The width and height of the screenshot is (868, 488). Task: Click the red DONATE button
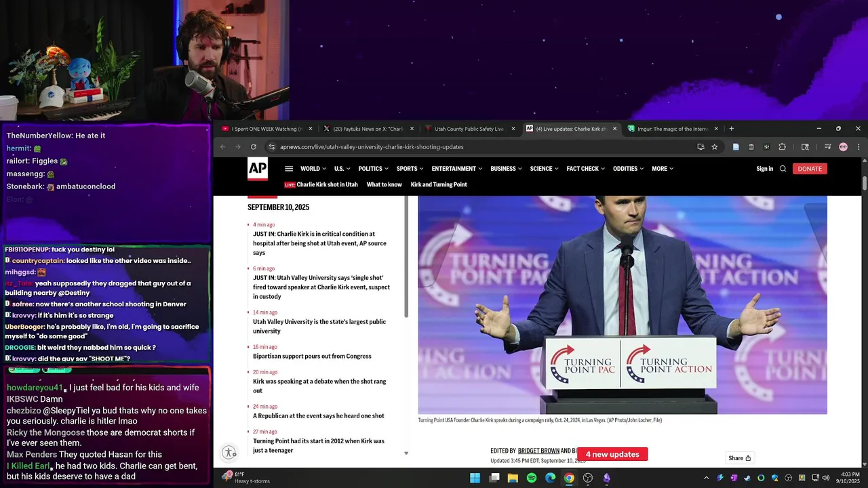tap(810, 169)
